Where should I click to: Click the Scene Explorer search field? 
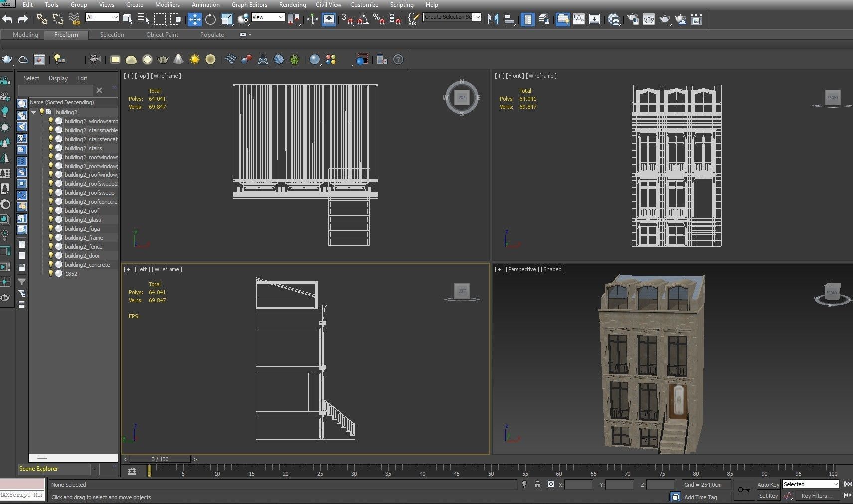point(55,90)
